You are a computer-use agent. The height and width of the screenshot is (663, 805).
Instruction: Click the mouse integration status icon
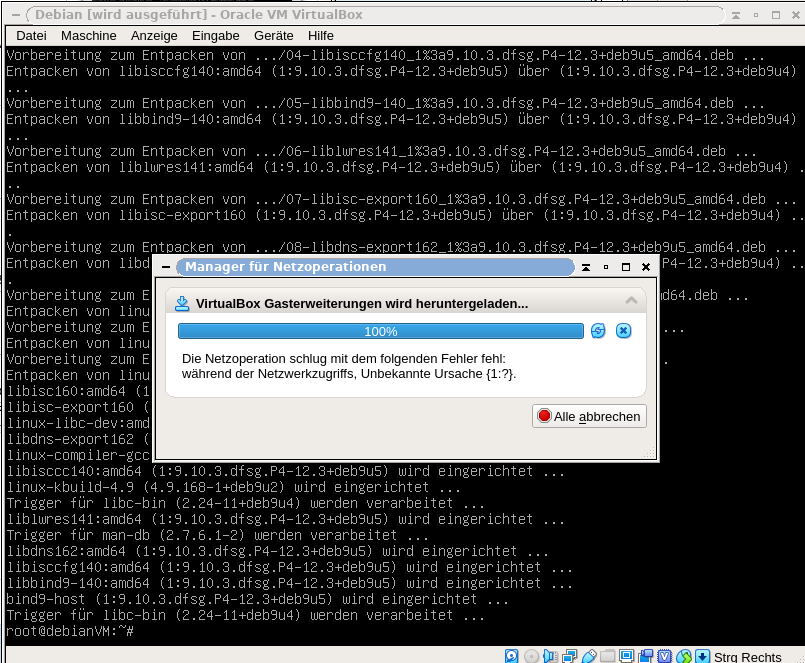pos(684,656)
